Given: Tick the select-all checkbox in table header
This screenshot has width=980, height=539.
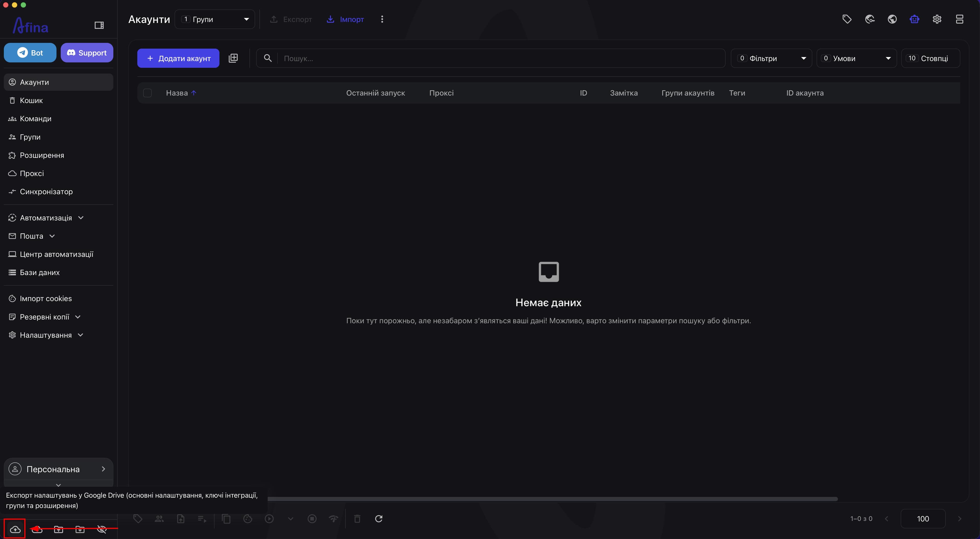Looking at the screenshot, I should (147, 93).
